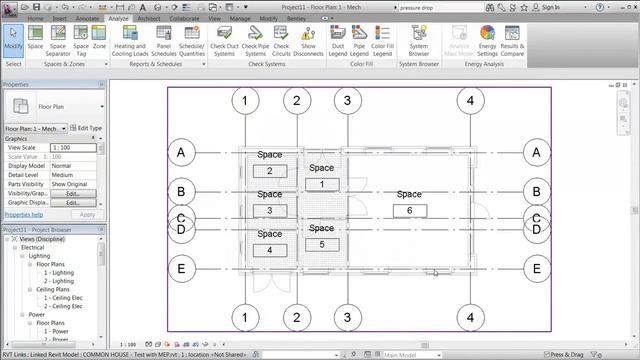
Task: Collapse the Power tree node
Action: [x=22, y=315]
